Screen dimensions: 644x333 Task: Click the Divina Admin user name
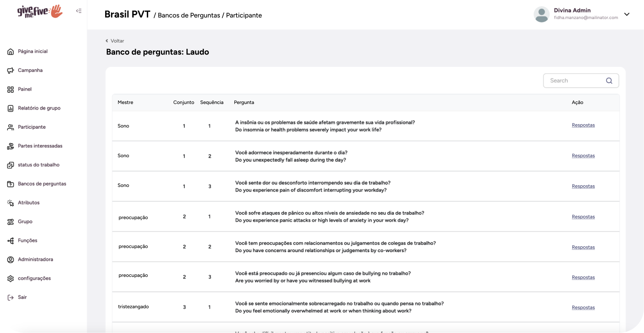pos(572,10)
